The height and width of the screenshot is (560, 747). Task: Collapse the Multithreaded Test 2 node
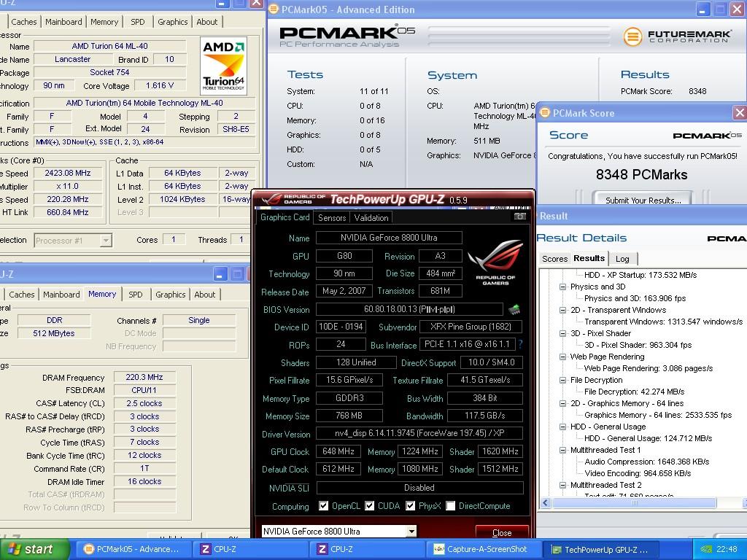tap(562, 485)
